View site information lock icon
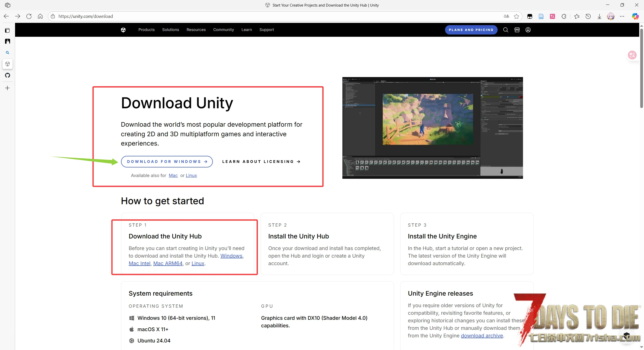Screen dimensions: 644x350 53,16
